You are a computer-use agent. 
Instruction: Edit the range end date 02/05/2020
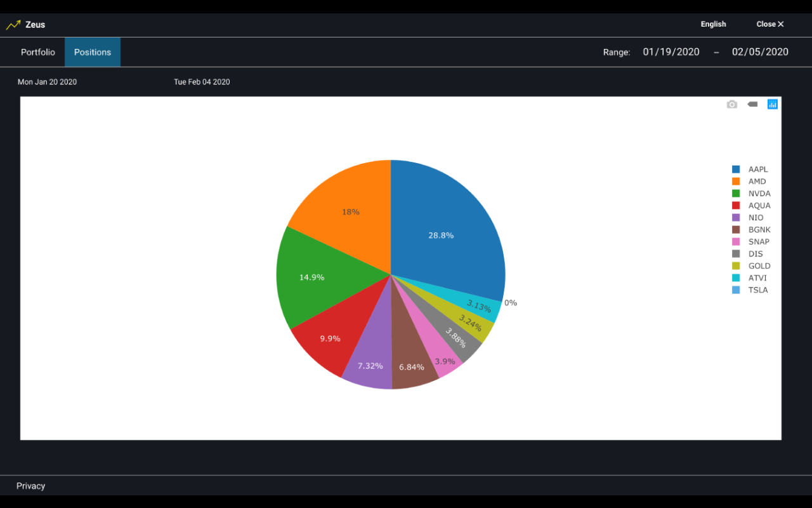pyautogui.click(x=760, y=52)
